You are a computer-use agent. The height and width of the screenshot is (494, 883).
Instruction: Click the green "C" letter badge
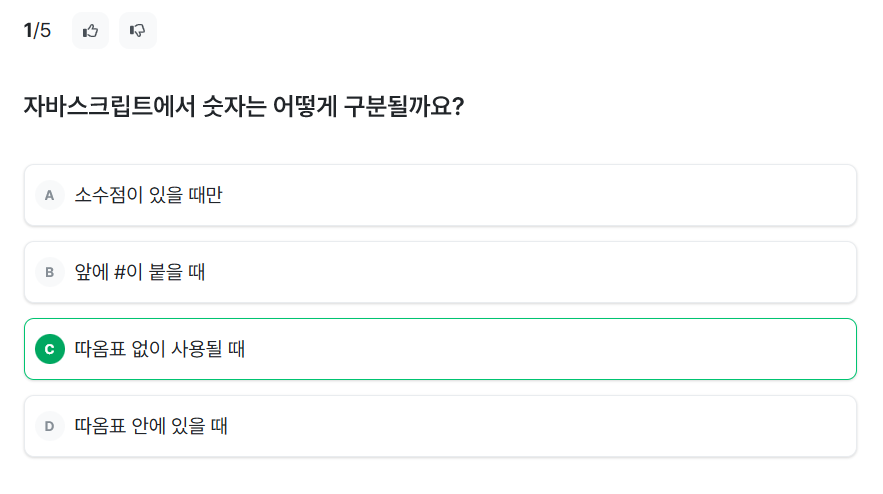(x=49, y=349)
